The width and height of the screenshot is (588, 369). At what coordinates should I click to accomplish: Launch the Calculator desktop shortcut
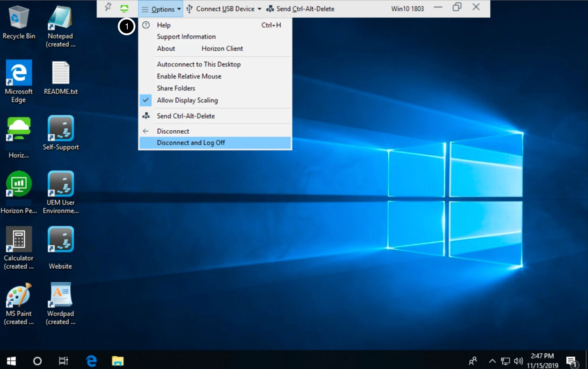[x=18, y=240]
